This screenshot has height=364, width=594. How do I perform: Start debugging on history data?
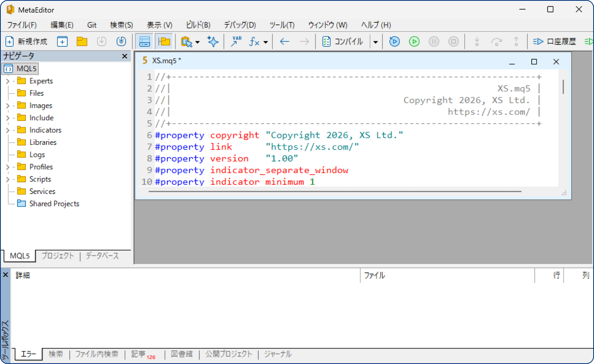[x=394, y=41]
